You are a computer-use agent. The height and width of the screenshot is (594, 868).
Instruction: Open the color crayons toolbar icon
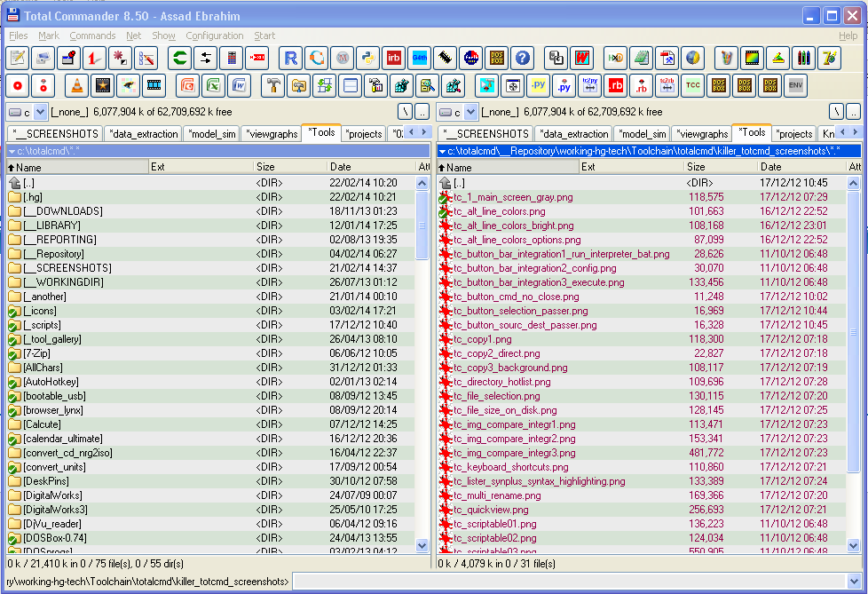(x=804, y=58)
